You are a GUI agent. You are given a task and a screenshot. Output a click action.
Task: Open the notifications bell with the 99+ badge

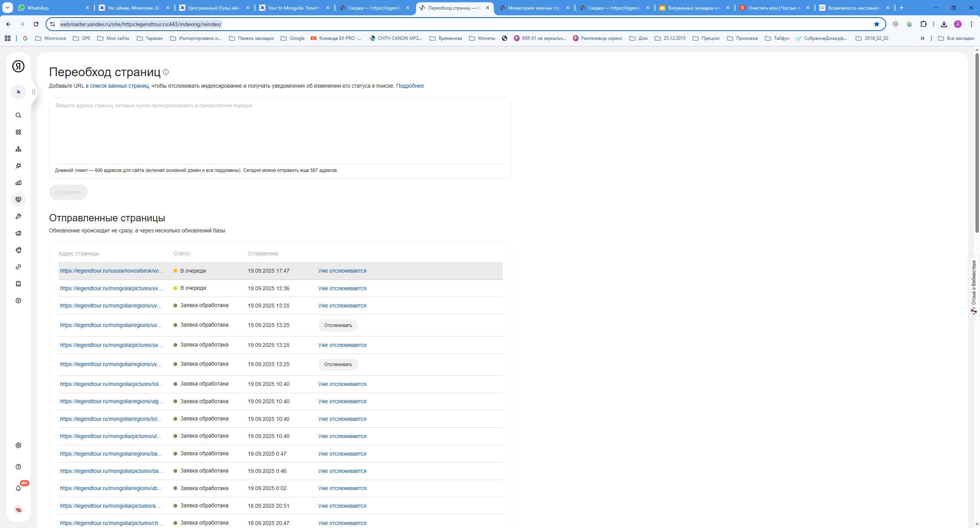point(18,488)
